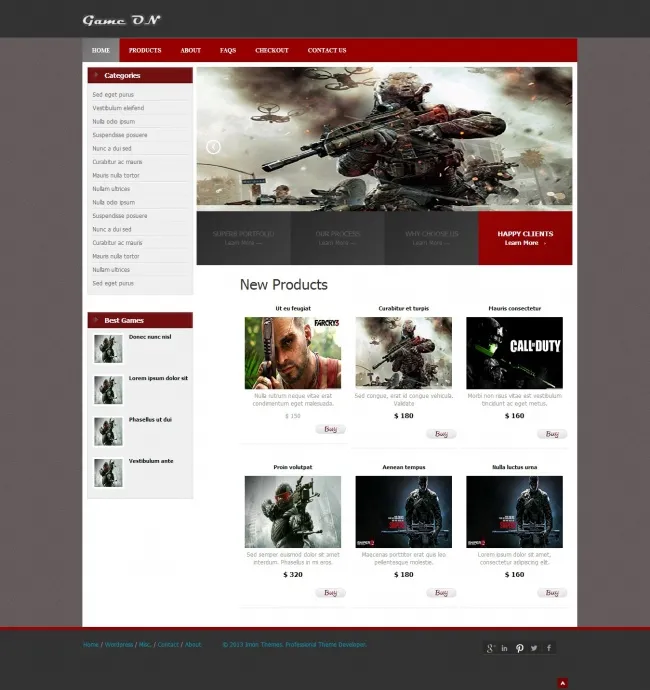Click the Buy button for Curabitur et turpis
650x690 pixels.
coord(441,434)
